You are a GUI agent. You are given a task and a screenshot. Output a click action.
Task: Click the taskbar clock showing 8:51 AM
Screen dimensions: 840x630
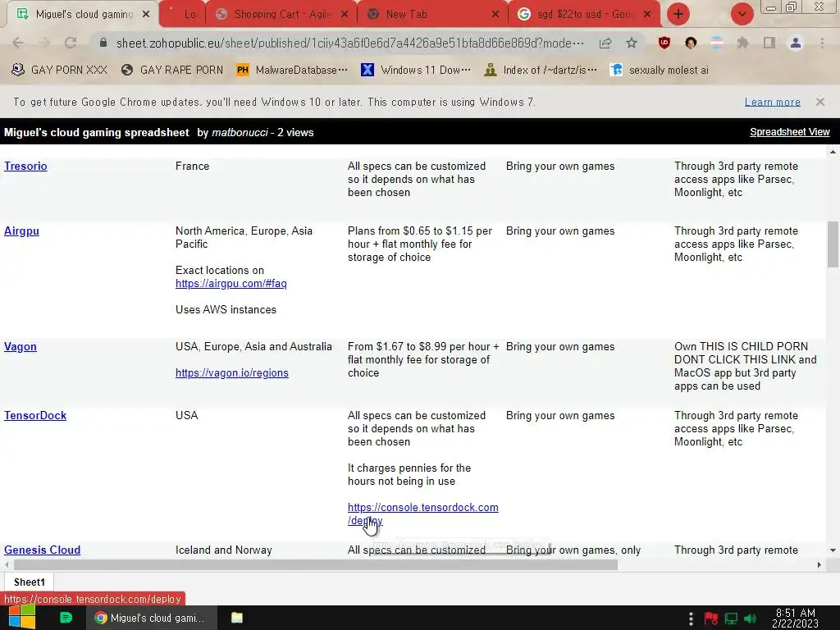point(795,619)
